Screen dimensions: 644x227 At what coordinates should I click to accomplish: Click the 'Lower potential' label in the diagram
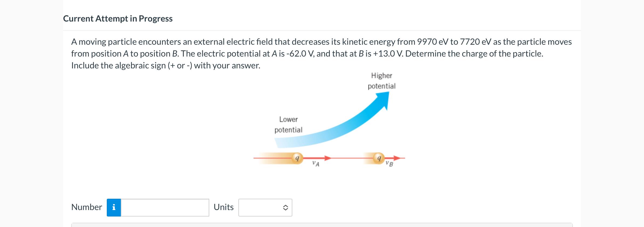[x=288, y=125]
